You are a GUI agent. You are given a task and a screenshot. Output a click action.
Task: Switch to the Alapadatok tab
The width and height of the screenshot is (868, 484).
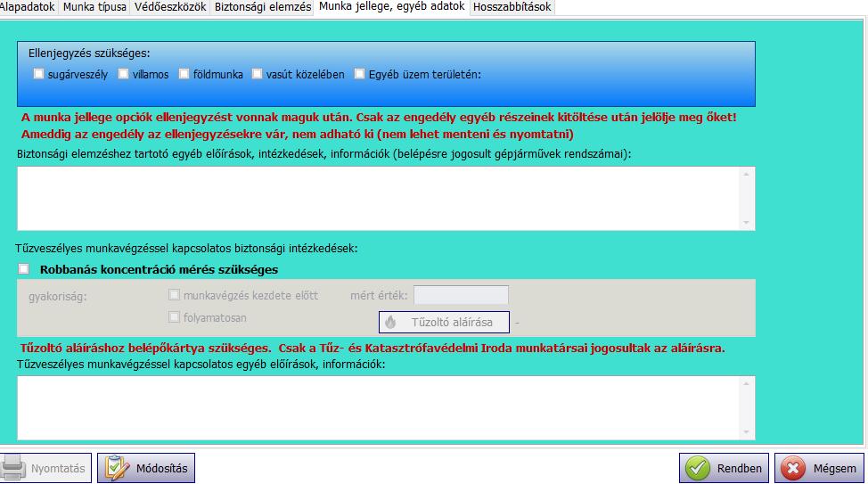pyautogui.click(x=28, y=7)
